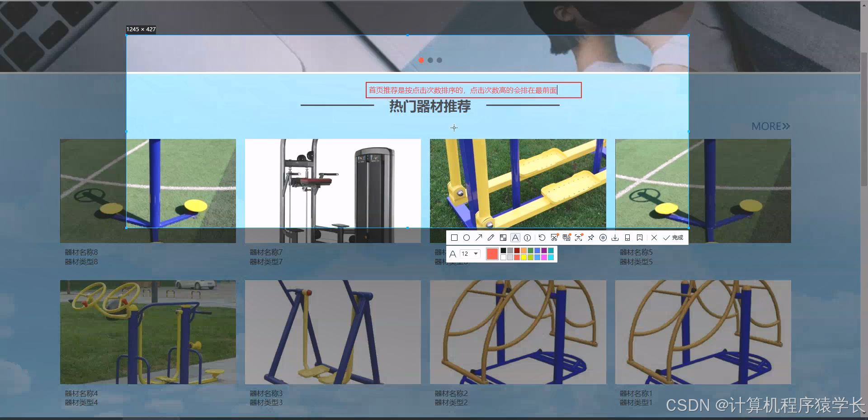Screen dimensions: 868x420
Task: Pin the screenshot to screen
Action: tap(591, 238)
